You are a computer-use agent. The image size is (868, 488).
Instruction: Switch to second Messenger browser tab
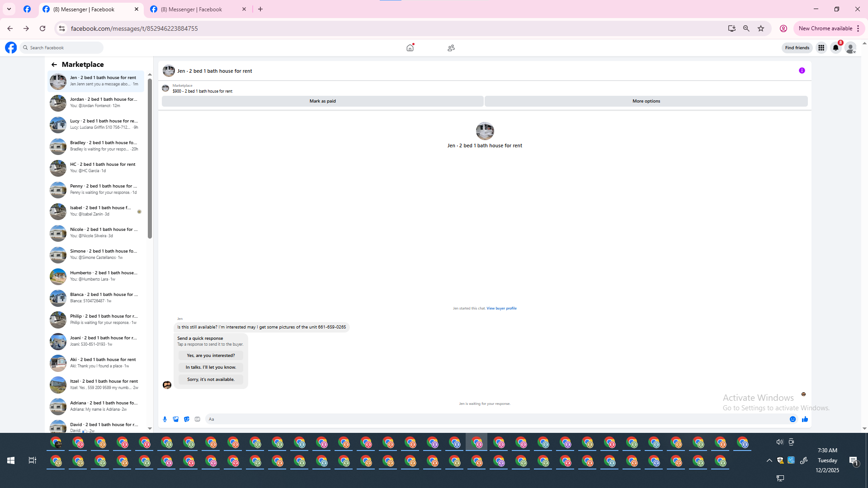(x=192, y=9)
